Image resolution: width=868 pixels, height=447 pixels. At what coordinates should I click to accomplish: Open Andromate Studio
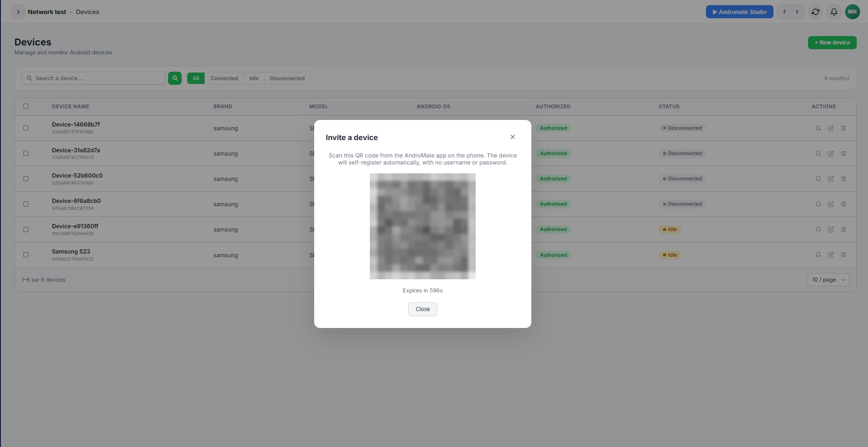tap(740, 12)
